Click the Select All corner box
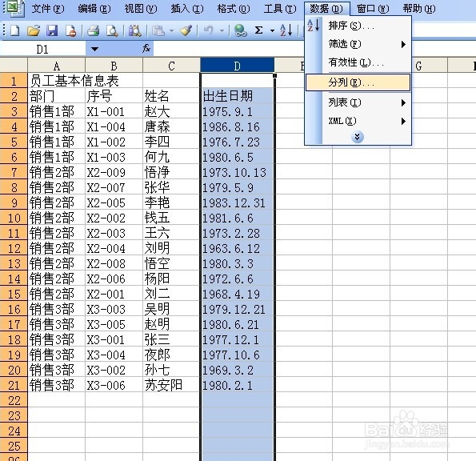Viewport: 476px width, 461px height. (14, 65)
